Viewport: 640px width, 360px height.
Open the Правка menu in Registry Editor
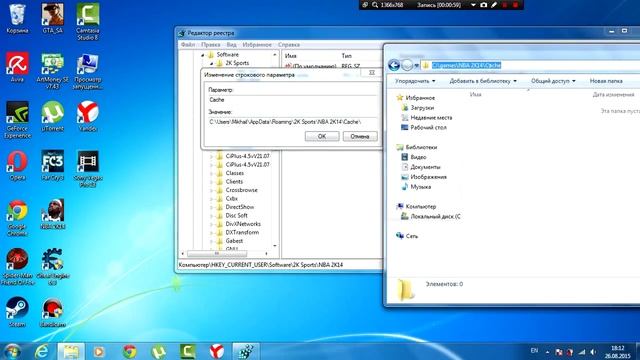tap(211, 44)
